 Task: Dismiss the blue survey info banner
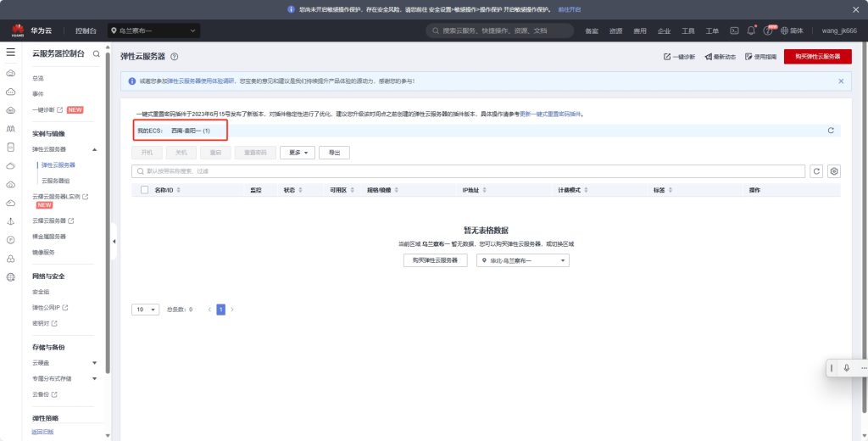point(841,81)
